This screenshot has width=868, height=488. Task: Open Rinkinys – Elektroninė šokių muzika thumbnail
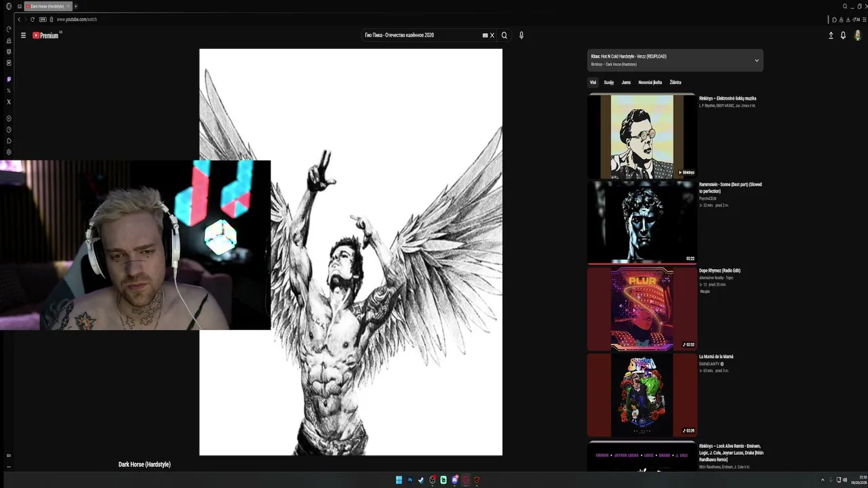coord(642,136)
